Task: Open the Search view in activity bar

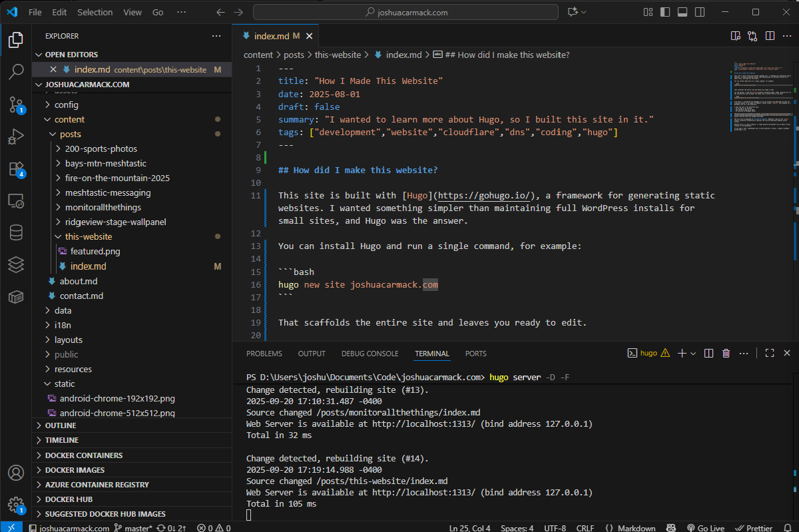Action: point(16,72)
